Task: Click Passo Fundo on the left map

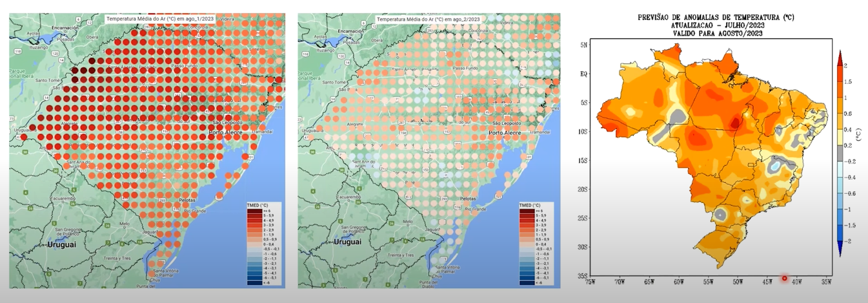Action: click(x=184, y=66)
